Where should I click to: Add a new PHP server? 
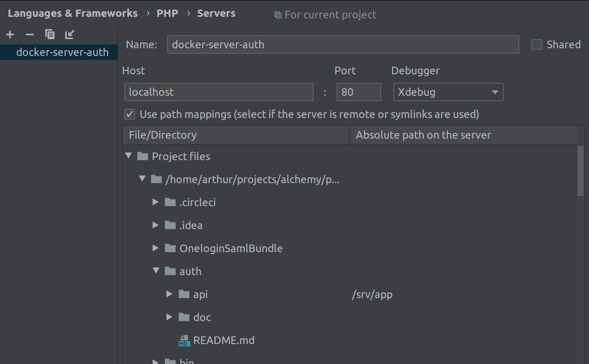[10, 34]
